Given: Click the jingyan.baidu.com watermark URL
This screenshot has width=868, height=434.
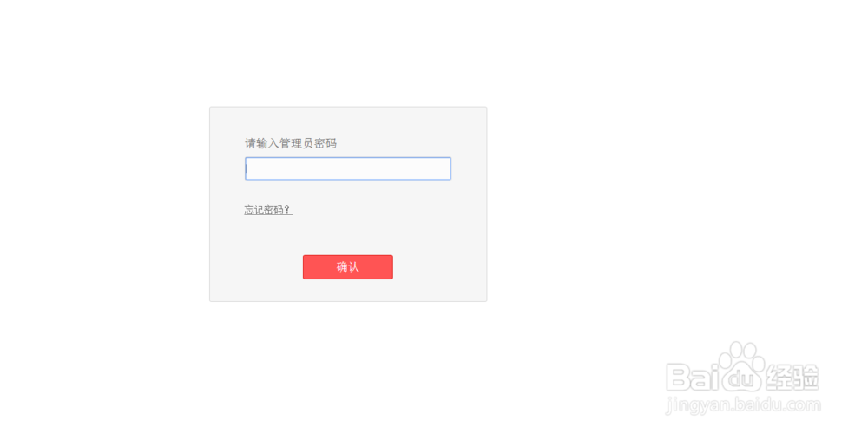Looking at the screenshot, I should pos(743,404).
